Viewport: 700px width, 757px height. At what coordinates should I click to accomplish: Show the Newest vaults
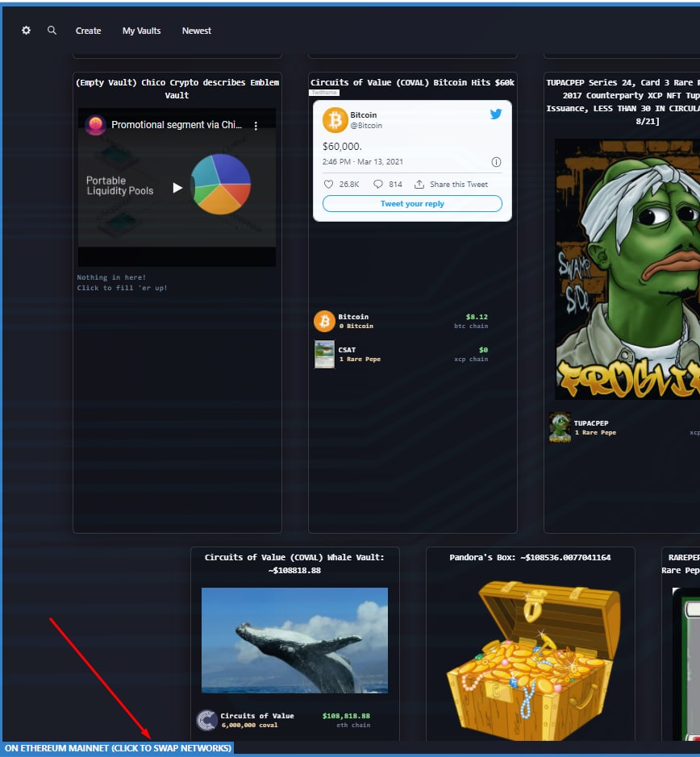(197, 31)
